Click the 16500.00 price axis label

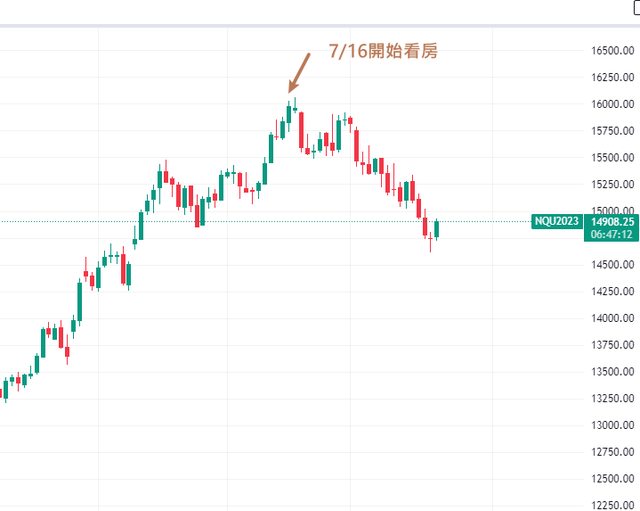612,51
